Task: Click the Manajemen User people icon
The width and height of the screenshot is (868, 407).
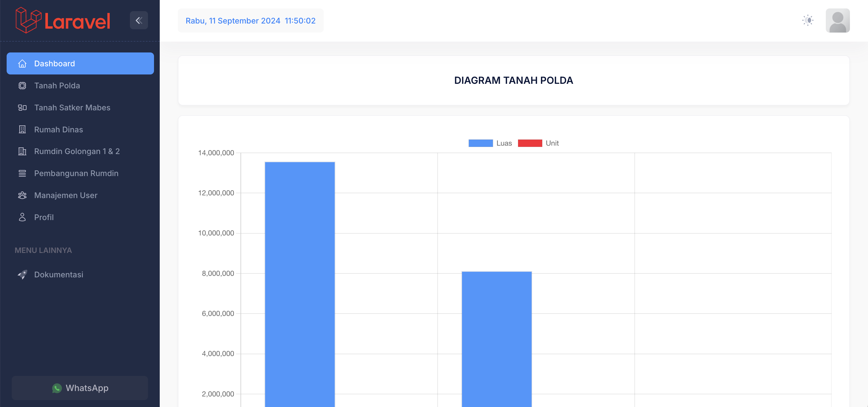Action: (22, 195)
